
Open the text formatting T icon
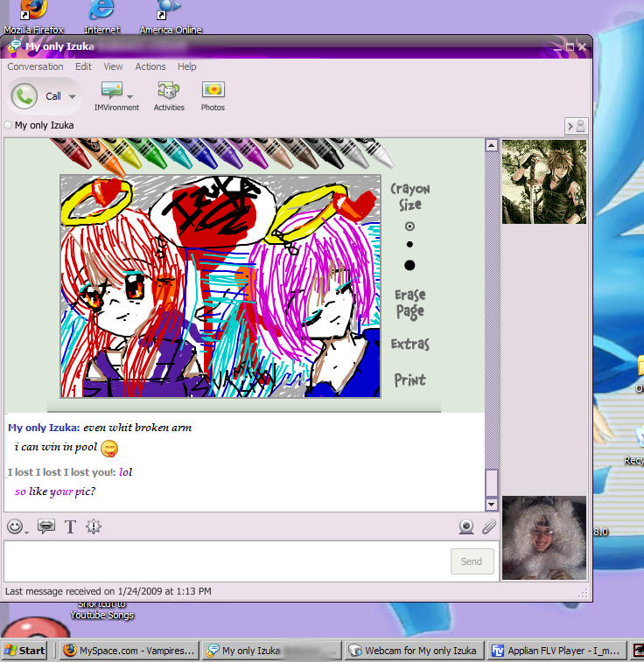coord(71,527)
